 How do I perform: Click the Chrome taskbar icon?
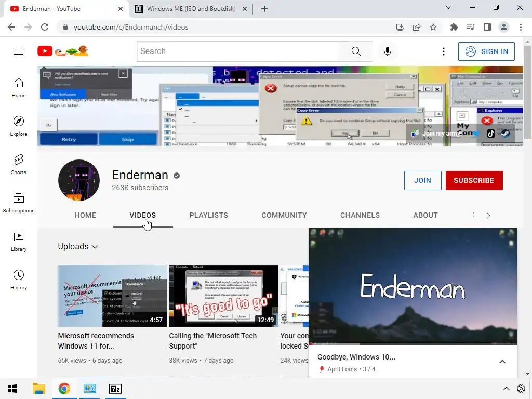point(64,389)
